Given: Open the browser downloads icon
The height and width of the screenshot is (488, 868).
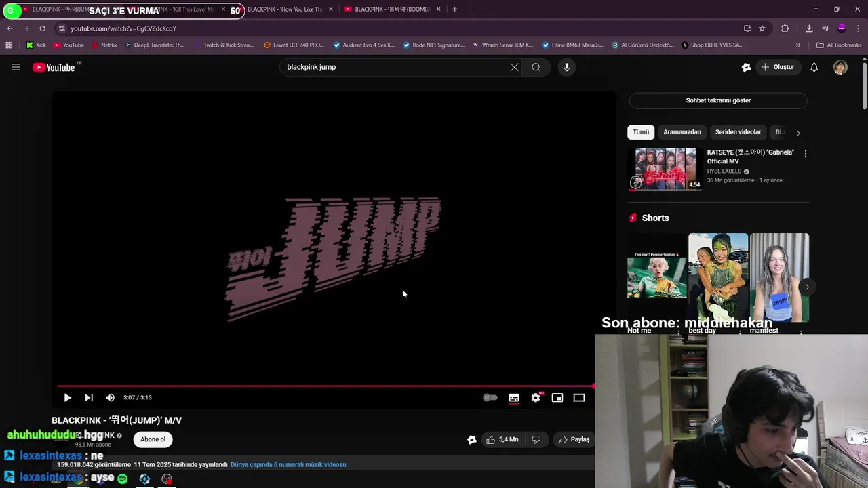Looking at the screenshot, I should pyautogui.click(x=809, y=28).
